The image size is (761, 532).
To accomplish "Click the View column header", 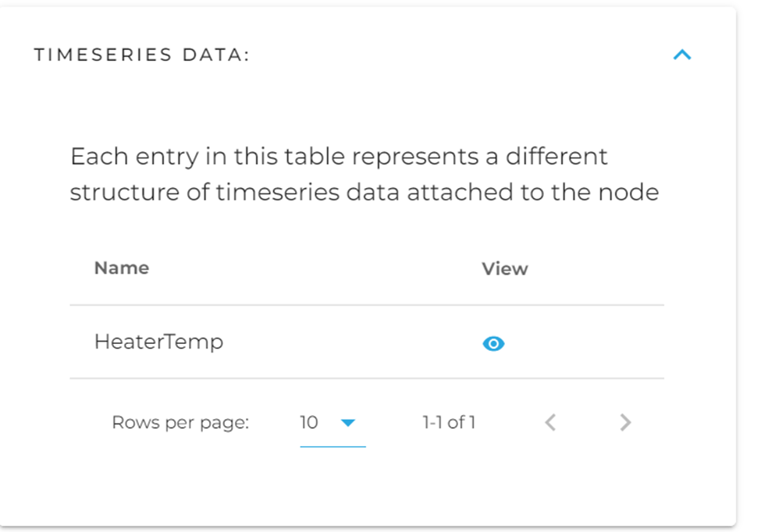I will (504, 268).
